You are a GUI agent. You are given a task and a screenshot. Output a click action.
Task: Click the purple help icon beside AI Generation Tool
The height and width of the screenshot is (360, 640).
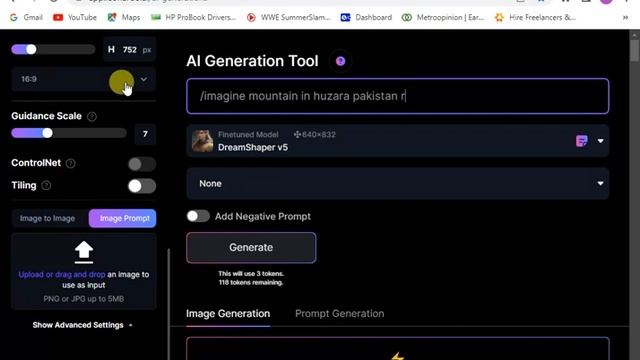coord(340,61)
